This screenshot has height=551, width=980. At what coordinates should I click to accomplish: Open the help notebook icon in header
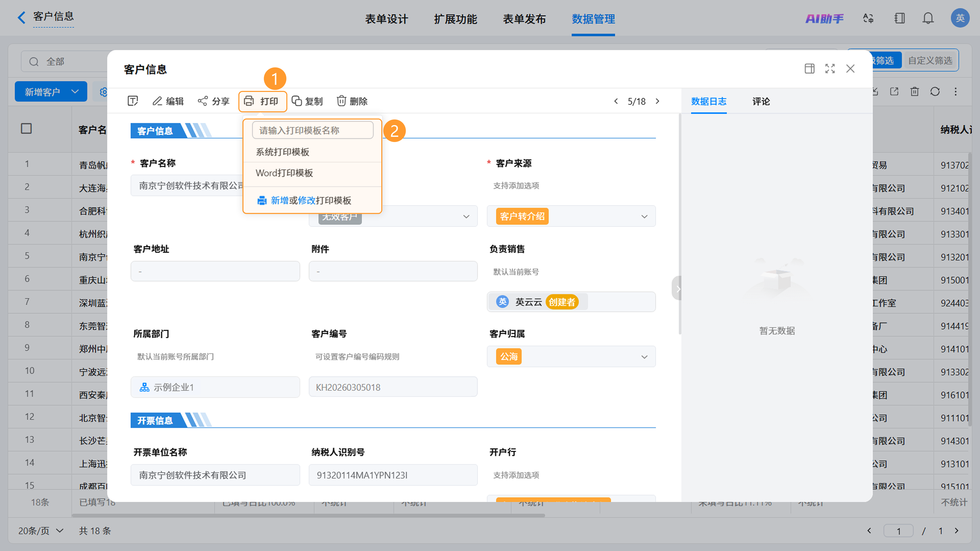[899, 18]
